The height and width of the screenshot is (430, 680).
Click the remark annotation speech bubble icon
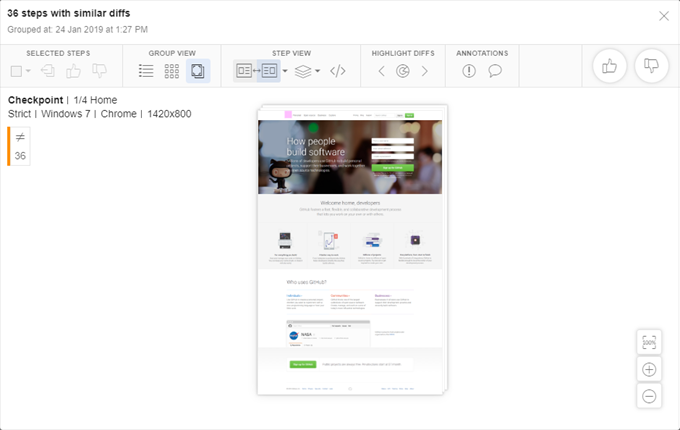pos(494,71)
